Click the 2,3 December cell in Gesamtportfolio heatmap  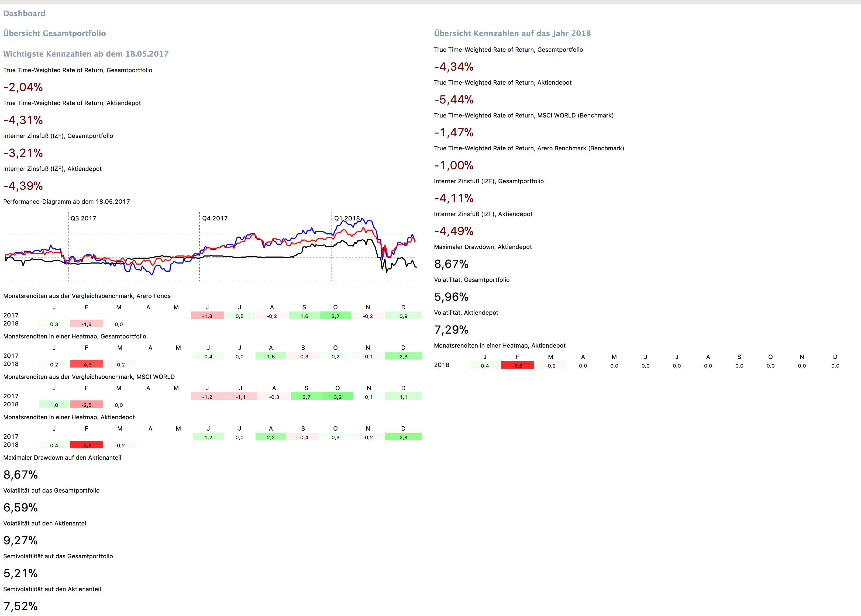tap(403, 357)
